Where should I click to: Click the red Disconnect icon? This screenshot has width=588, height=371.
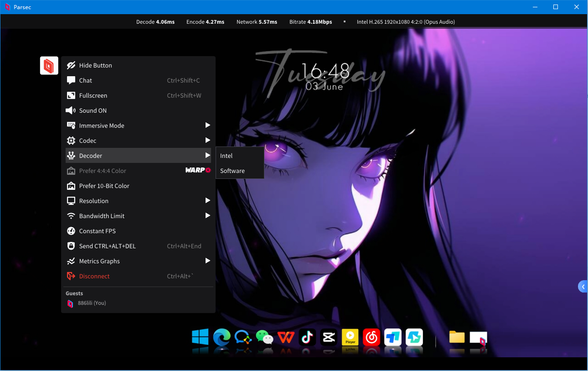(71, 276)
